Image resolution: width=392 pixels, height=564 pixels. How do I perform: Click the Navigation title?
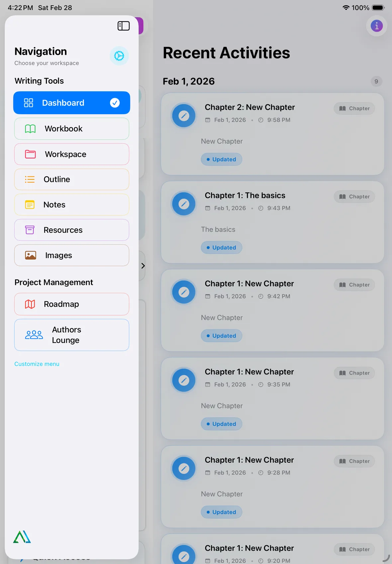coord(41,51)
